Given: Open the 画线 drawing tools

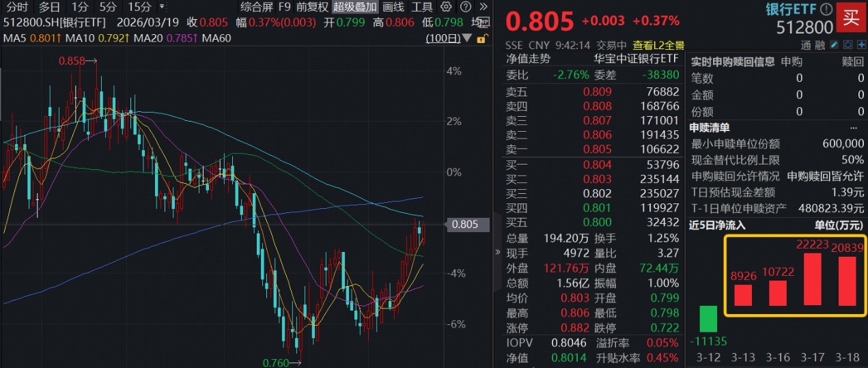Looking at the screenshot, I should click(393, 7).
